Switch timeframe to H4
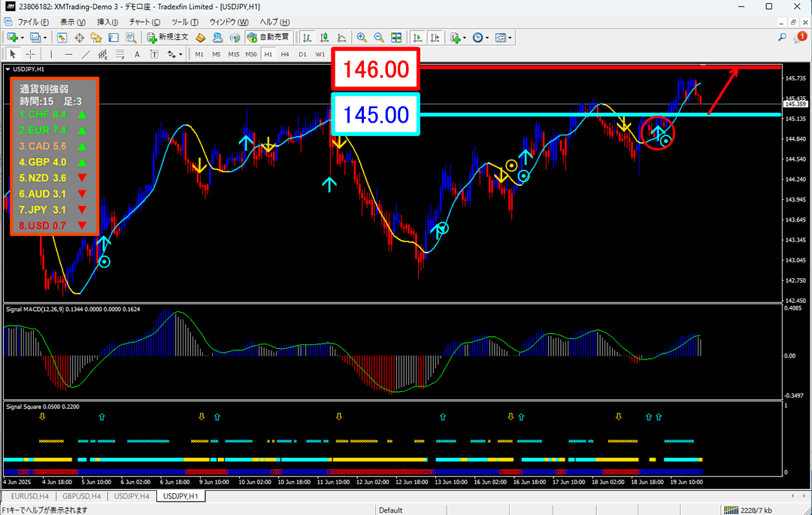Viewport: 812px width, 515px height. tap(285, 54)
